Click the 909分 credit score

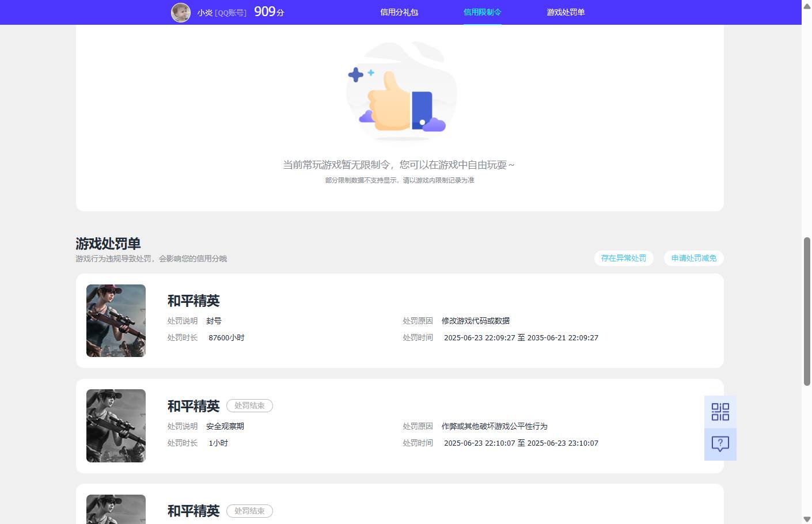268,12
